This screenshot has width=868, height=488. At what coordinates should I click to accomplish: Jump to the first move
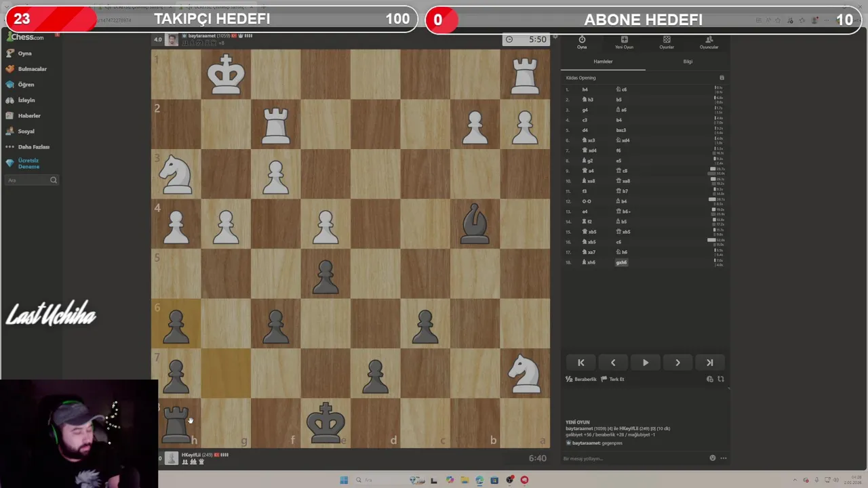click(x=581, y=363)
